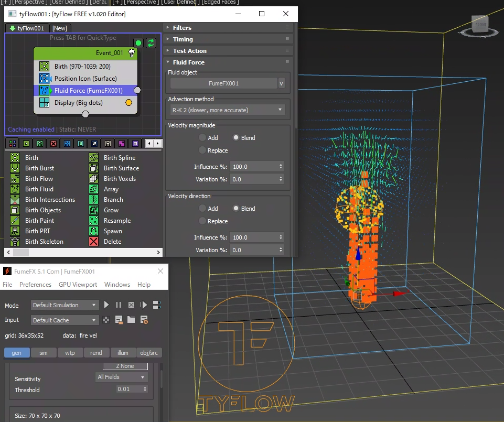Click the operator list horizontal scrollbar thumb
This screenshot has width=504, height=422.
[x=21, y=253]
